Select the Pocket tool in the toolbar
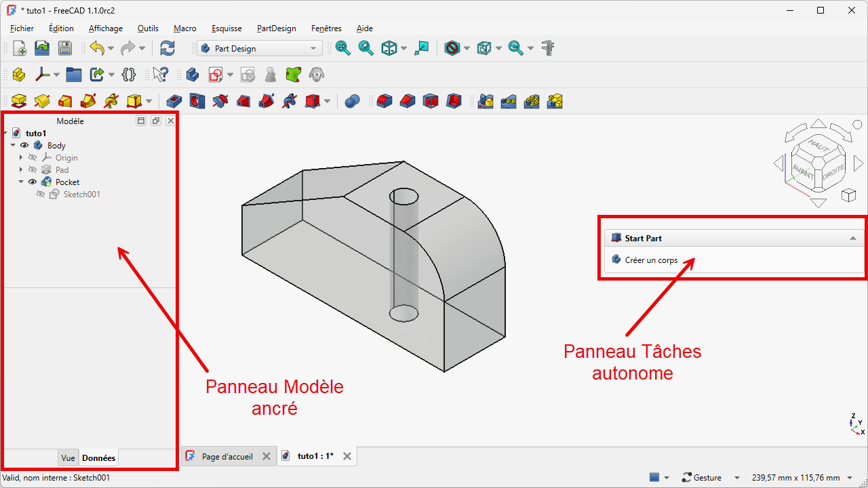 [x=174, y=102]
